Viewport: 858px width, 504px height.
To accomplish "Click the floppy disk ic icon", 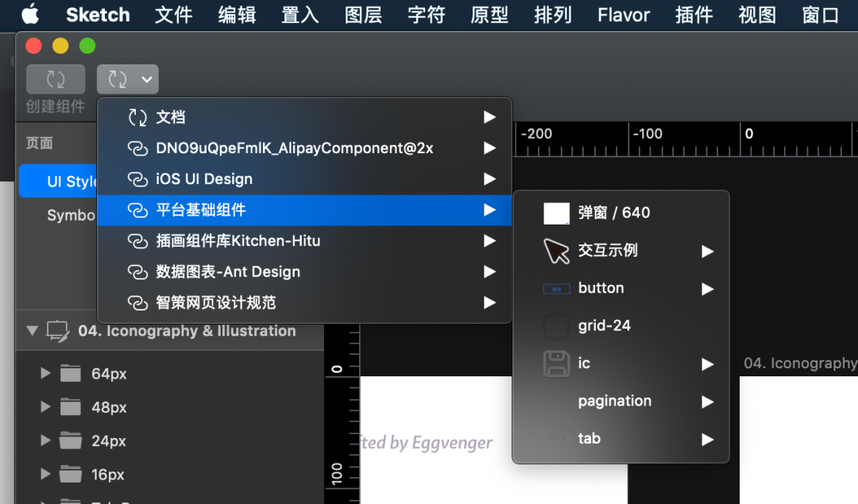I will pyautogui.click(x=556, y=364).
